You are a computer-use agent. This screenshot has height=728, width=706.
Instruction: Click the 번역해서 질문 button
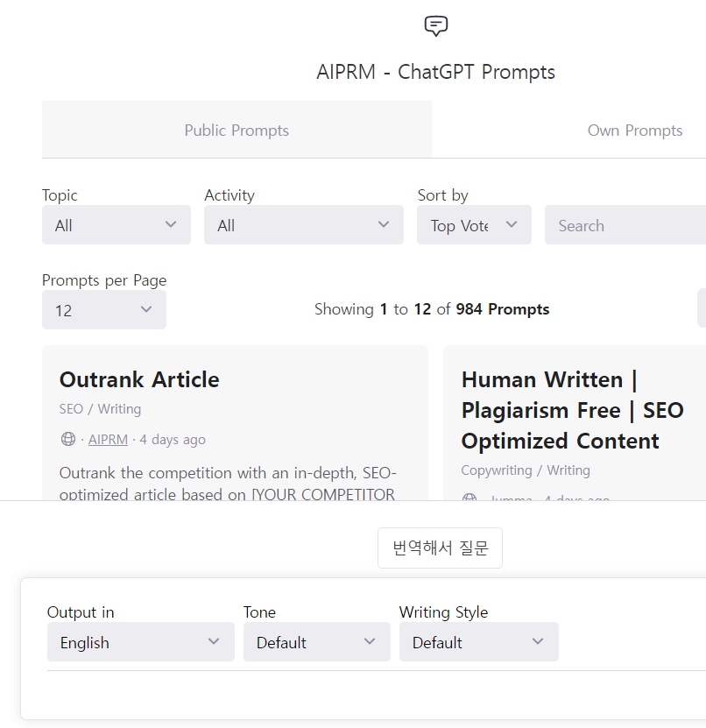[440, 548]
